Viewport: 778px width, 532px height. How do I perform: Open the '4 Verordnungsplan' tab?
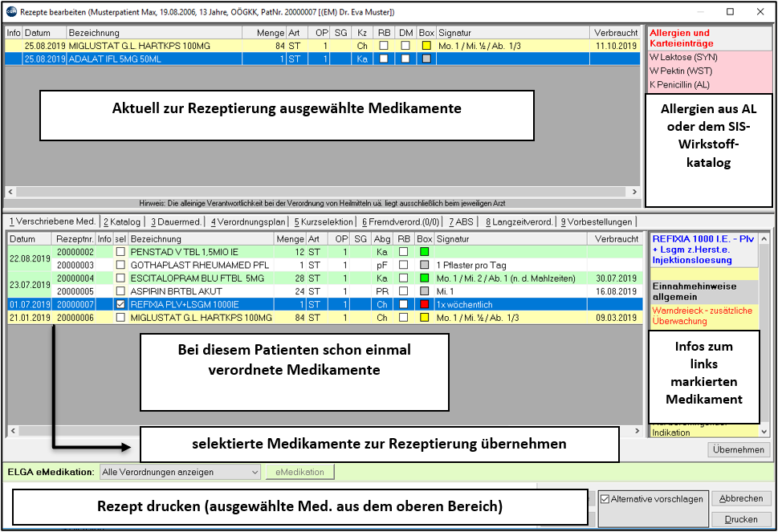[248, 221]
